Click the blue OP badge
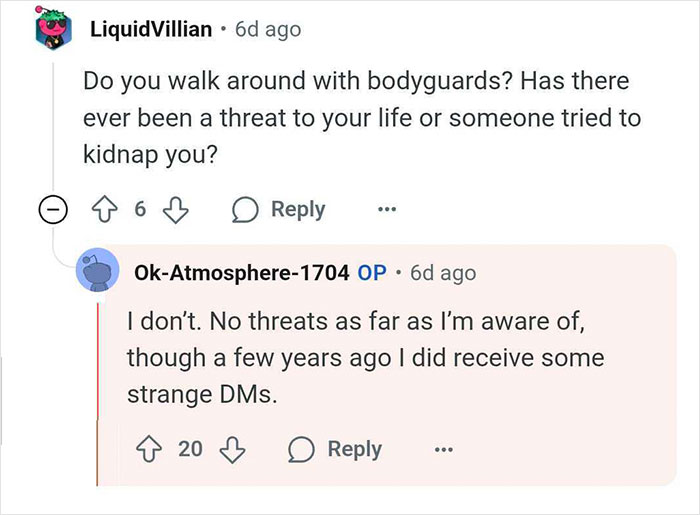700x515 pixels. pos(372,273)
